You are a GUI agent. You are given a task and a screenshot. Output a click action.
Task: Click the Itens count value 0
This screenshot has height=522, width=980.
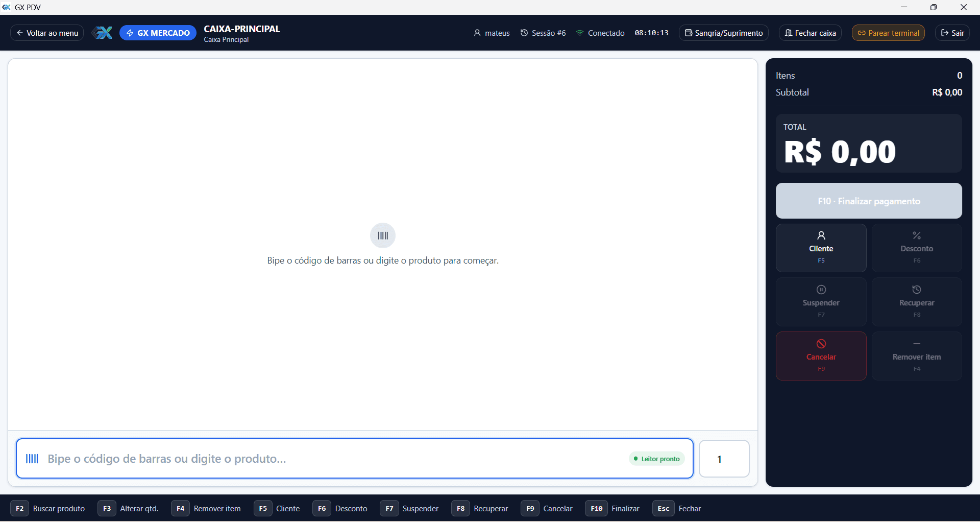[x=960, y=76]
